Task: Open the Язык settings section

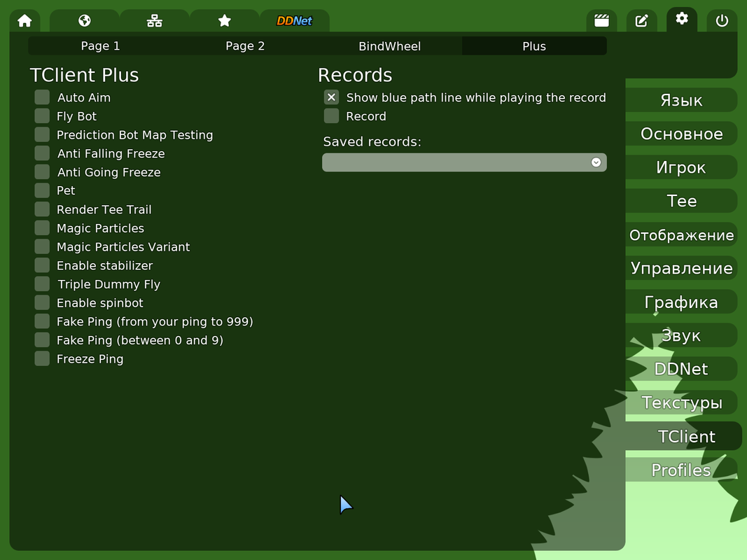Action: click(x=681, y=100)
